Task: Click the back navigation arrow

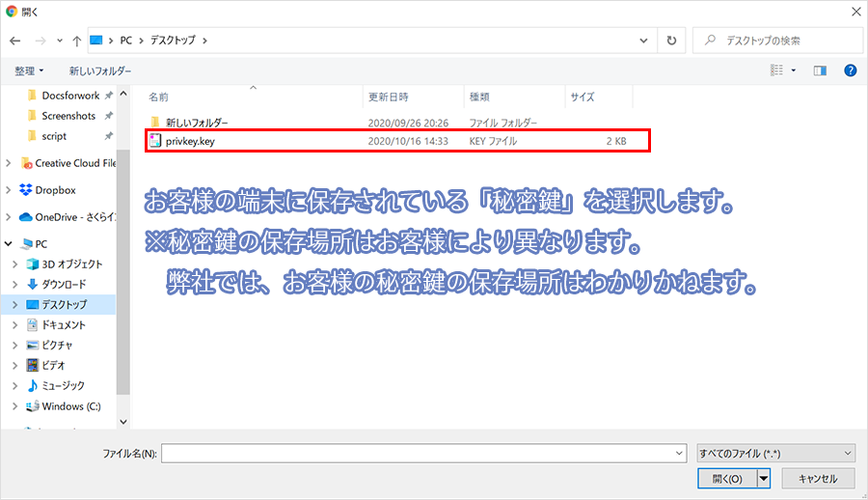Action: tap(15, 42)
